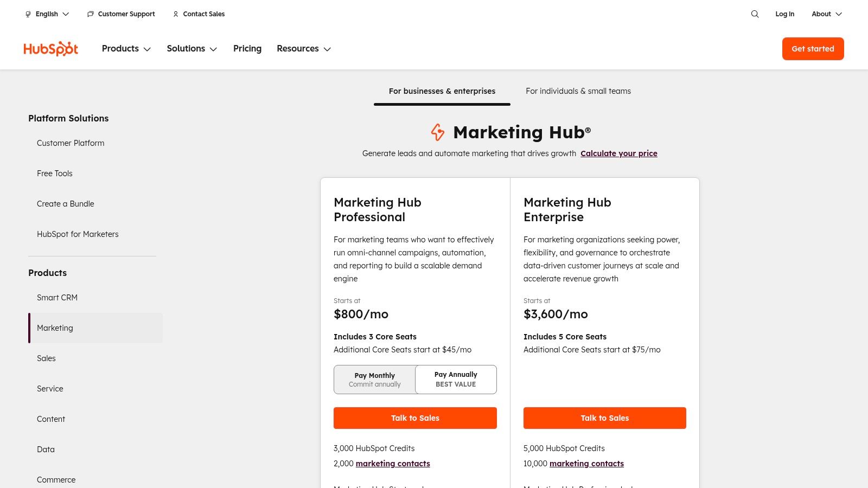Expand the Products dropdown
The width and height of the screenshot is (868, 488).
[x=126, y=49]
